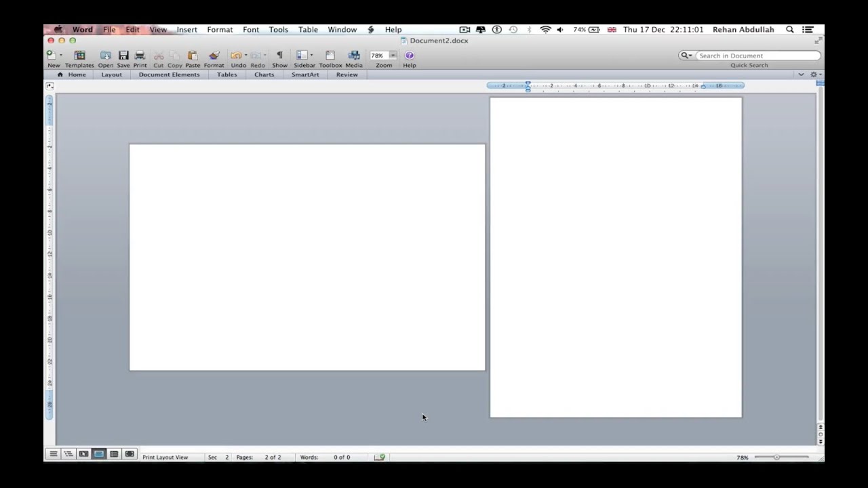Click the Pages 2 of 2 status entry
The width and height of the screenshot is (868, 488).
(x=258, y=457)
